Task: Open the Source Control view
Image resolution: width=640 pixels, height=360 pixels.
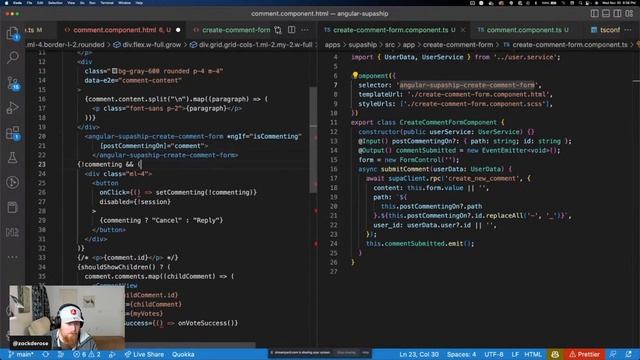Action: click(13, 83)
